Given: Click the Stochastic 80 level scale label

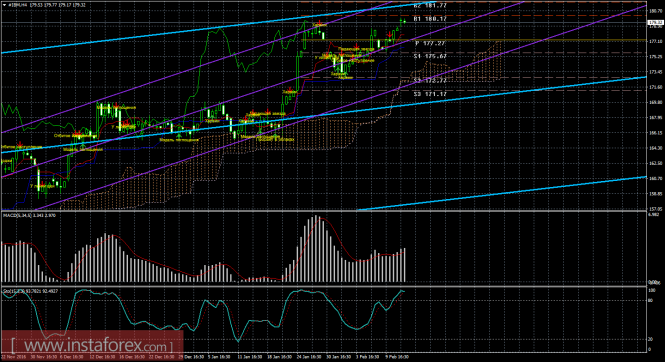Looking at the screenshot, I should click(x=651, y=301).
